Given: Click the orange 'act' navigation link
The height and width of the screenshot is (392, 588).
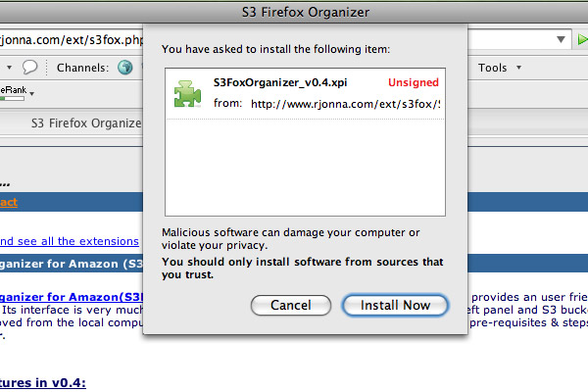Looking at the screenshot, I should [x=9, y=202].
